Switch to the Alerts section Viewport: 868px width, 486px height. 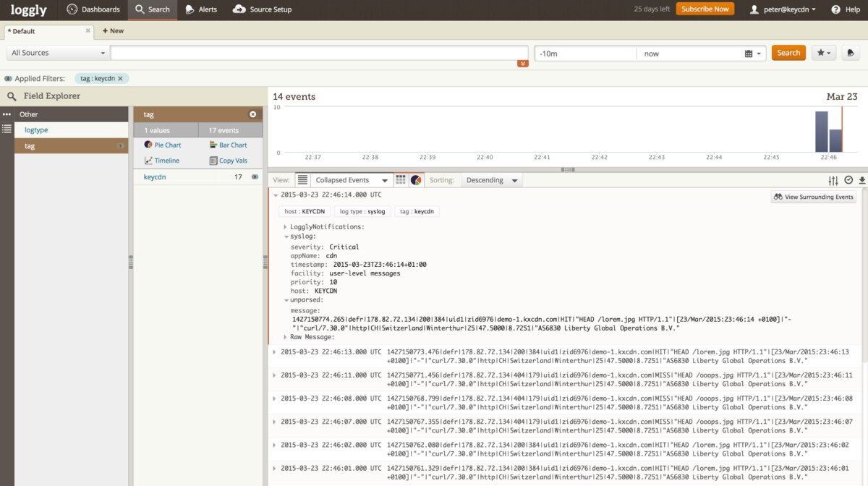(201, 10)
